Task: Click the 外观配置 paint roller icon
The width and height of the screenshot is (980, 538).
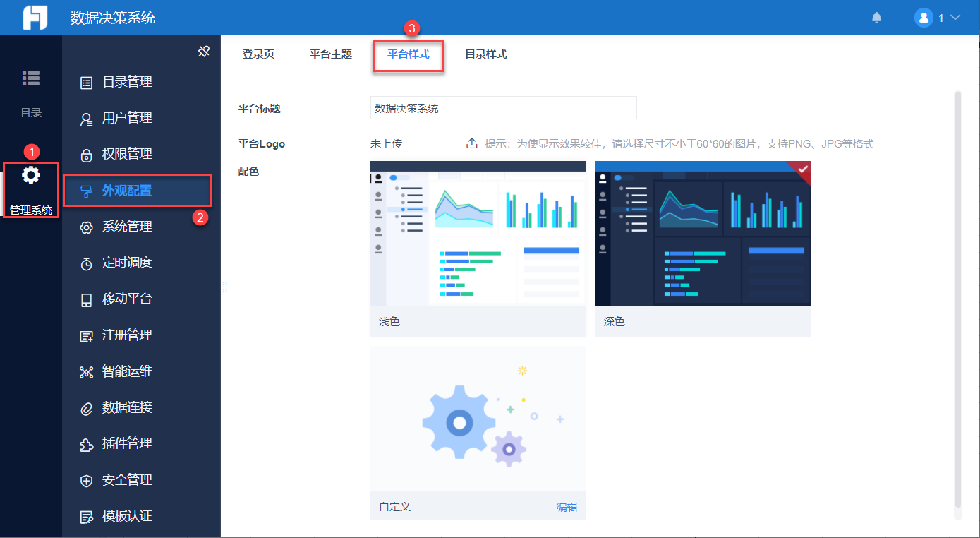Action: pos(86,191)
